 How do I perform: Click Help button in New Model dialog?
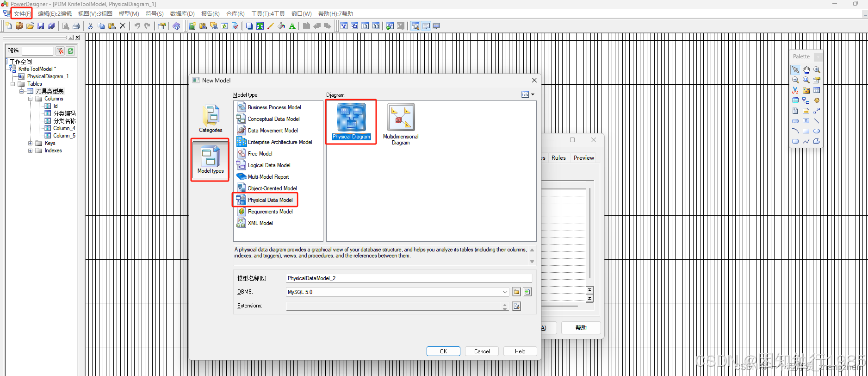coord(520,351)
